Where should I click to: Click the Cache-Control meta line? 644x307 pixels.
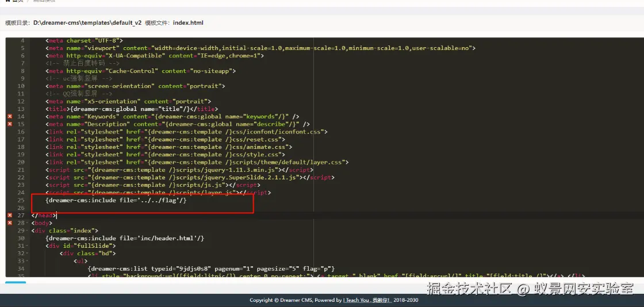140,71
